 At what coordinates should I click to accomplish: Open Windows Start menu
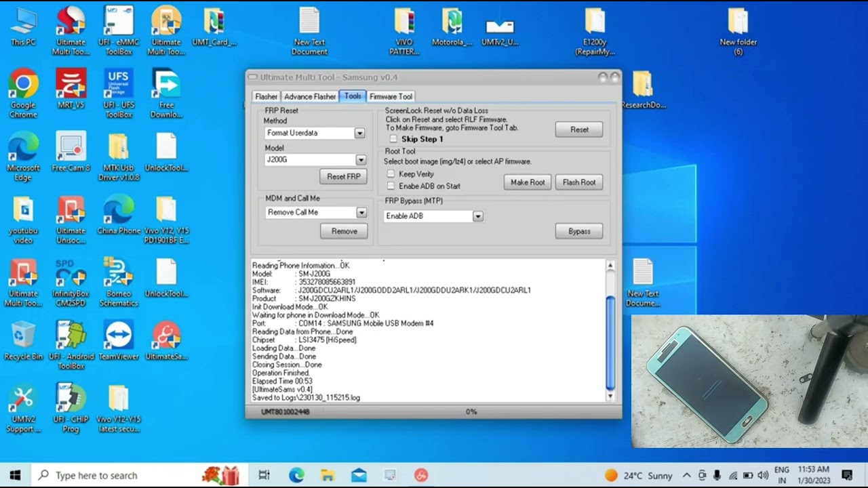coord(15,475)
